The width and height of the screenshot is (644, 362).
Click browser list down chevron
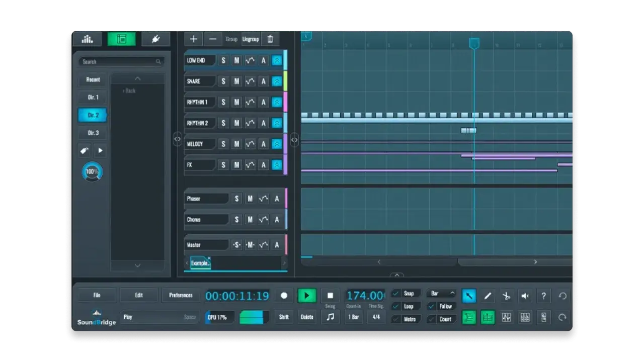(x=137, y=265)
